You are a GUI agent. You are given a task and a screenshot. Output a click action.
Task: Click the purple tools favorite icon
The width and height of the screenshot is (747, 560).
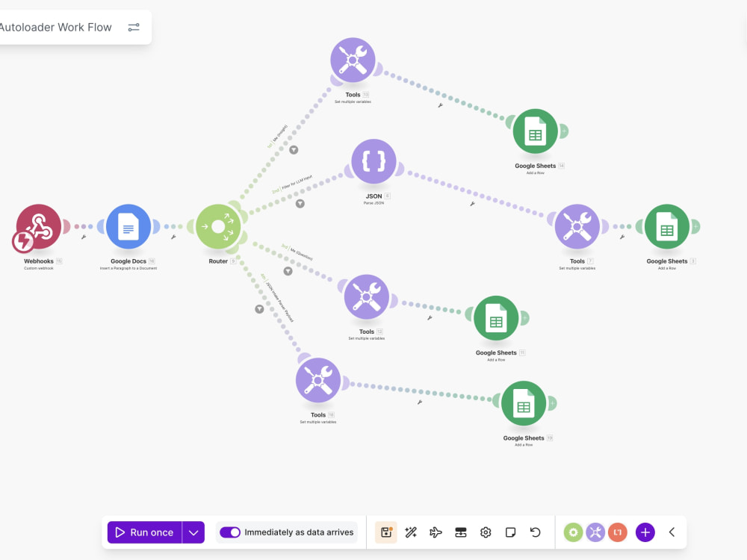pos(595,532)
